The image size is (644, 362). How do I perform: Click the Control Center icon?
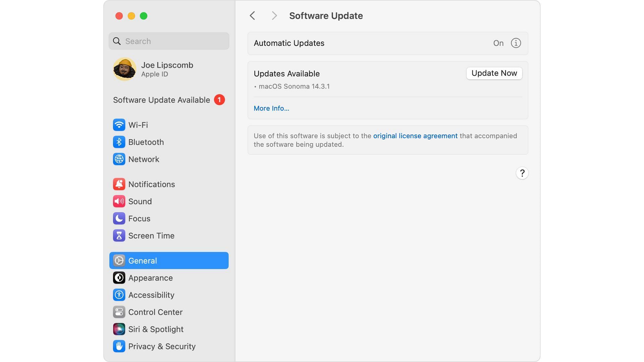119,312
